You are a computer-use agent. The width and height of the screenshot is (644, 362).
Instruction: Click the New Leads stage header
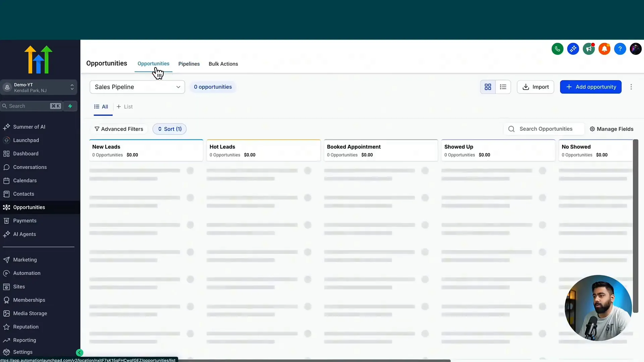(x=146, y=150)
